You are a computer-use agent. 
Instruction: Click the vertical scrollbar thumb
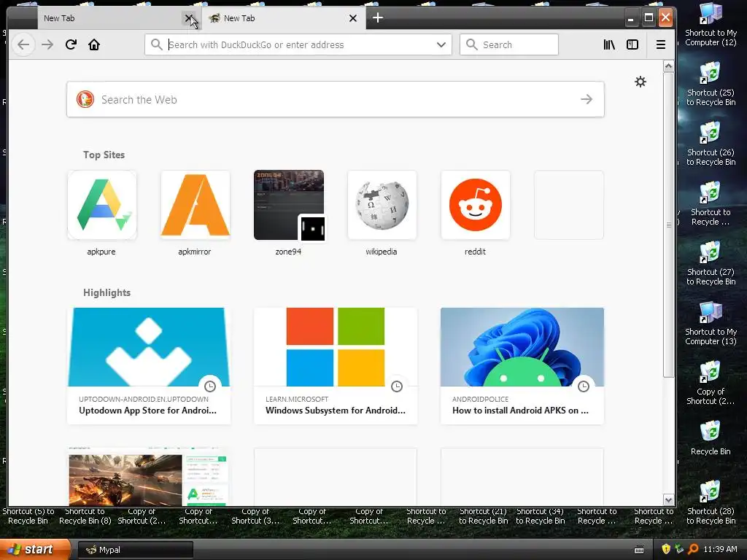tap(669, 225)
